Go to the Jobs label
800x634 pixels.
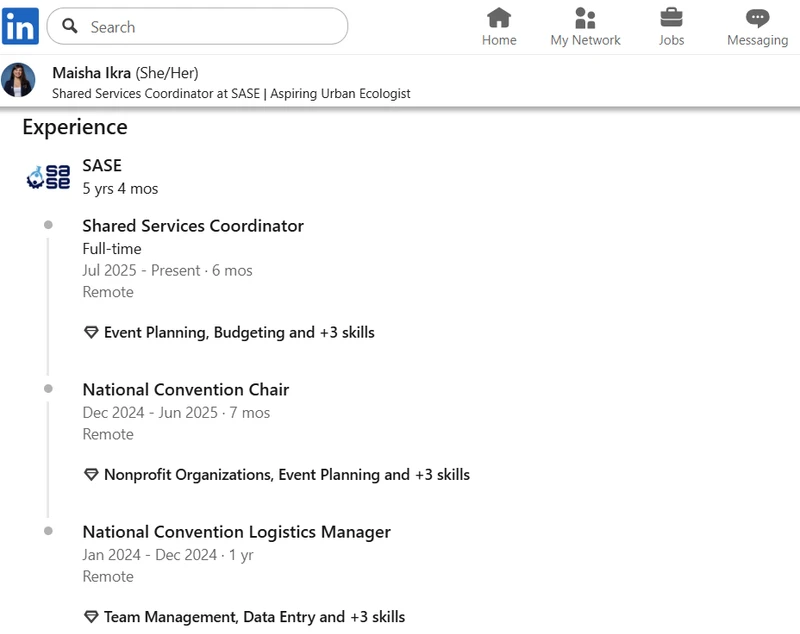pyautogui.click(x=671, y=40)
